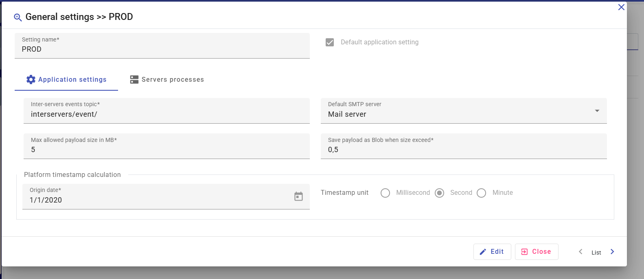Click the Setting name field PROD
Viewport: 644px width, 279px height.
pos(162,49)
